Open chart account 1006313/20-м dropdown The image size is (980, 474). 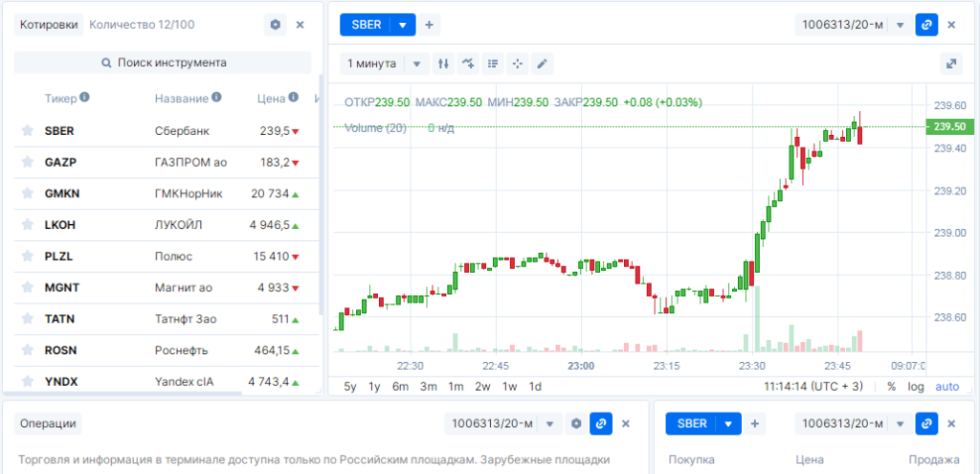point(900,25)
